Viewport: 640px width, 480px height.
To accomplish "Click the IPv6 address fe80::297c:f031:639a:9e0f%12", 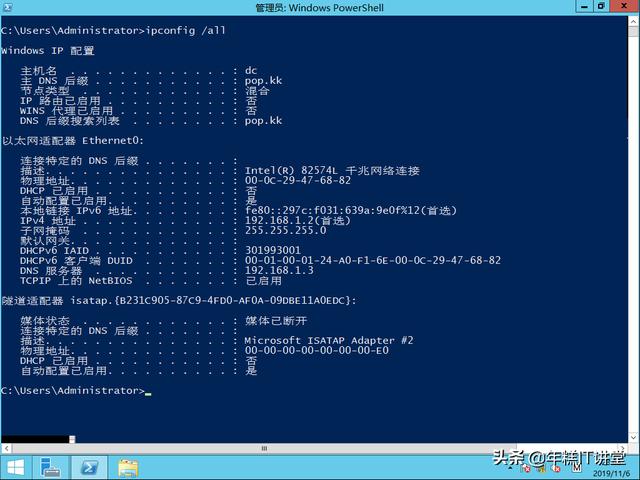I will pyautogui.click(x=332, y=211).
